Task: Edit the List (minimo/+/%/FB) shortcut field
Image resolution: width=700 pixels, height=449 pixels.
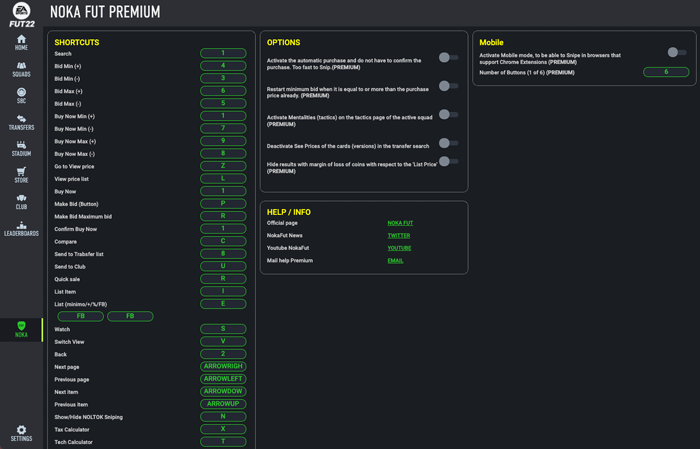Action: tap(223, 303)
